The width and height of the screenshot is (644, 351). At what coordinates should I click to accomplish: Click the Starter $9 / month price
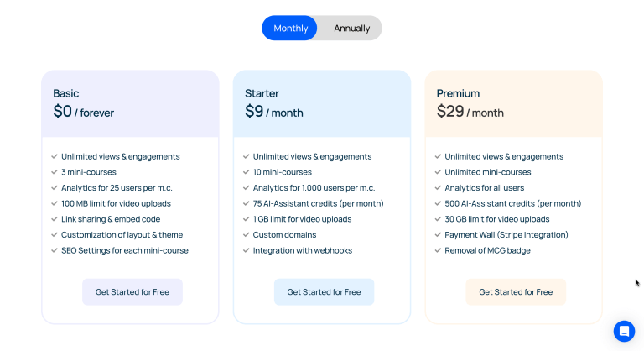click(274, 112)
